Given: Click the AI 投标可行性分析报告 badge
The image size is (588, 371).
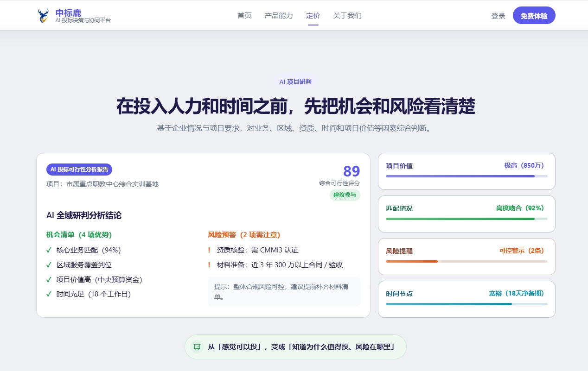Looking at the screenshot, I should click(x=79, y=170).
